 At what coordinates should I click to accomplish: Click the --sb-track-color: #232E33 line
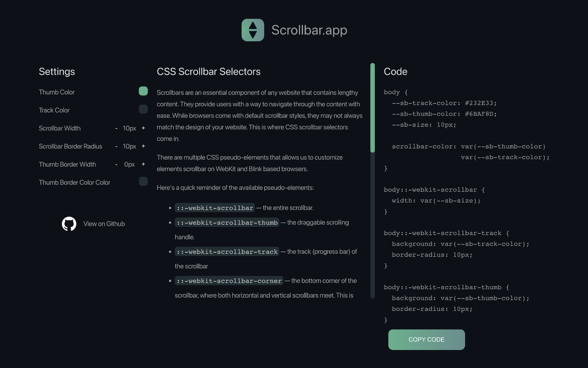click(444, 103)
